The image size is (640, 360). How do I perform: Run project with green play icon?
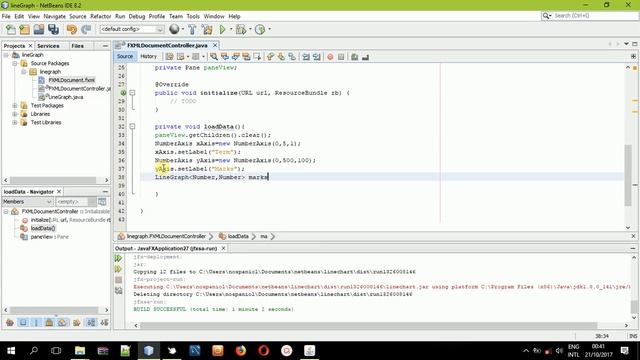[222, 29]
